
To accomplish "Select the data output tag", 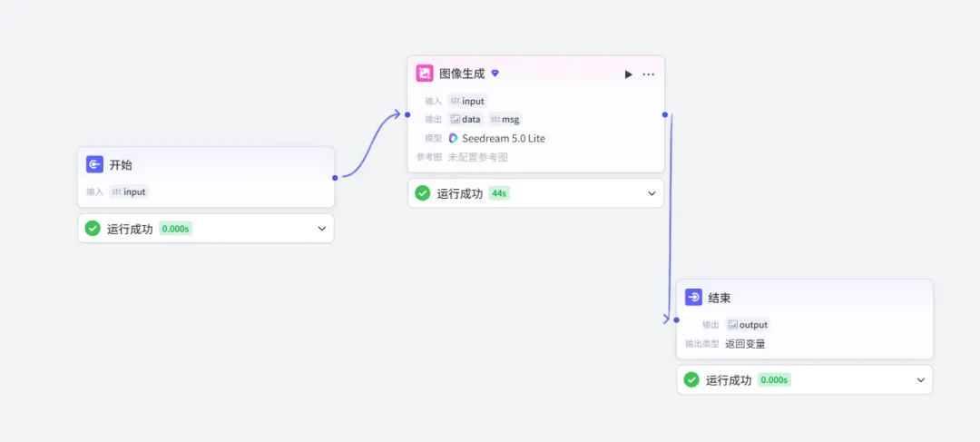I will (465, 119).
